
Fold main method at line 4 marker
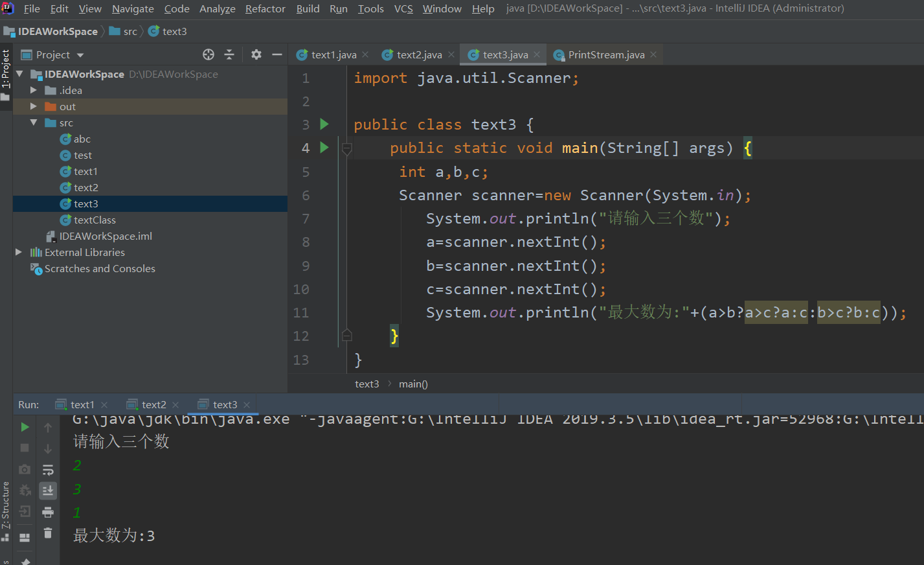click(347, 149)
